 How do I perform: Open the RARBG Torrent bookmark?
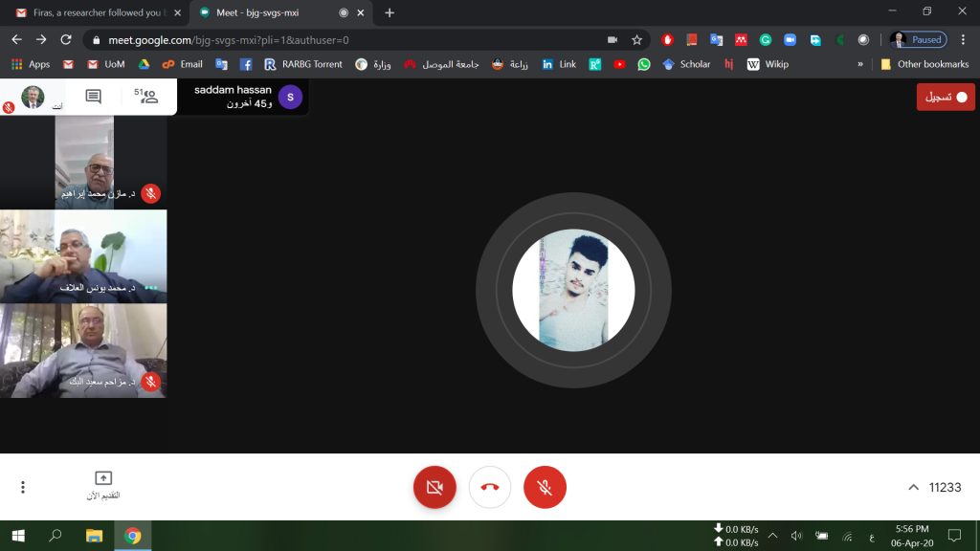tap(302, 64)
